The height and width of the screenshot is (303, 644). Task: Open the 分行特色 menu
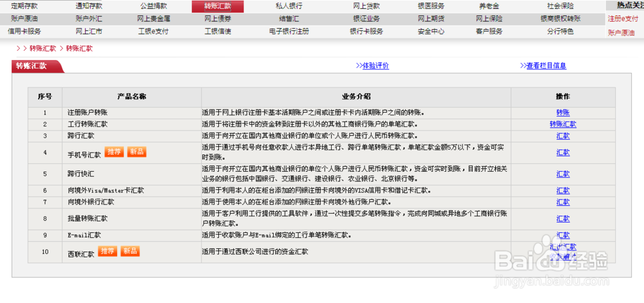[560, 32]
